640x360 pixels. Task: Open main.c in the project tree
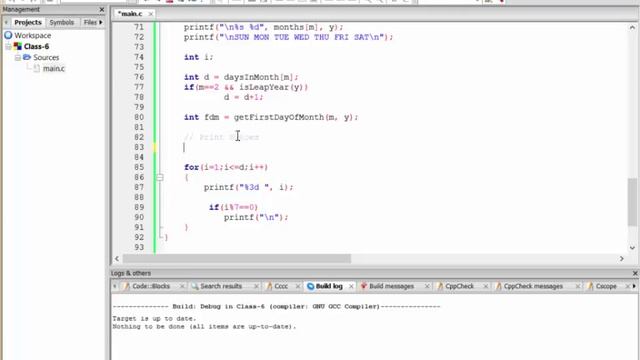(x=53, y=69)
